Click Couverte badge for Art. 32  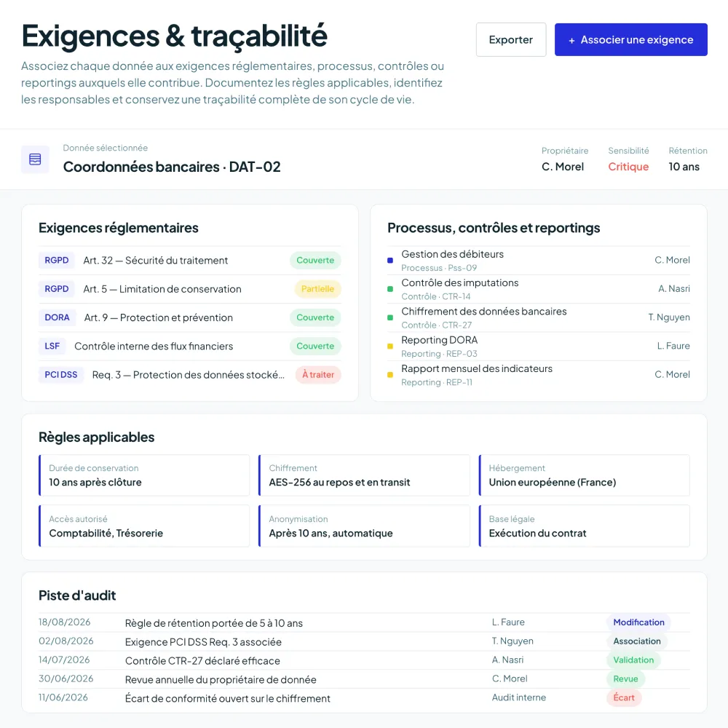[x=315, y=261]
